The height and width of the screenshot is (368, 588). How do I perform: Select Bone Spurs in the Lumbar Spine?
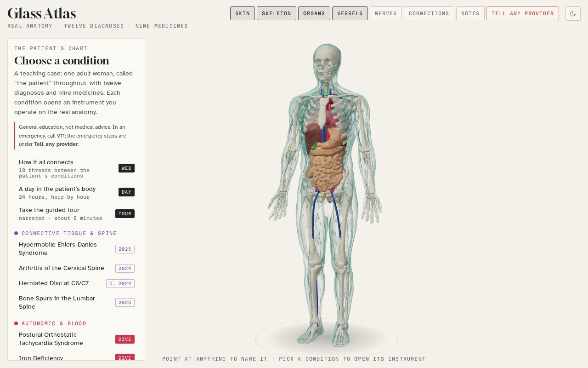[76, 303]
